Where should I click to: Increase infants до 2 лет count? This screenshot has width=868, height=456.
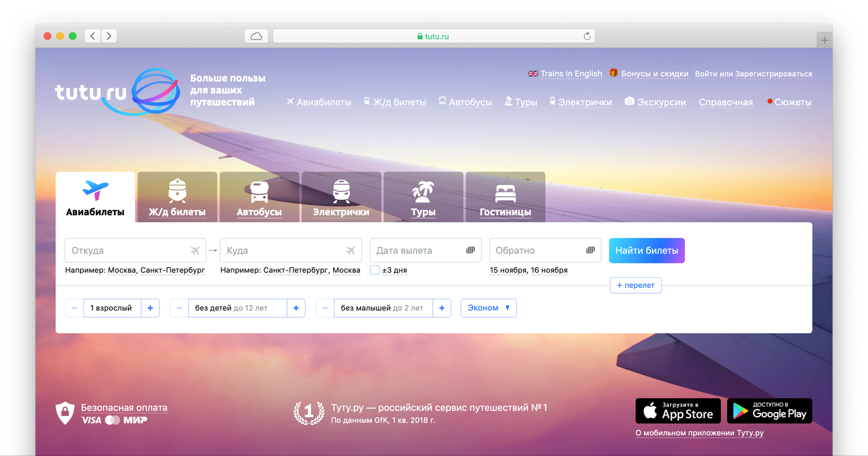pyautogui.click(x=442, y=308)
